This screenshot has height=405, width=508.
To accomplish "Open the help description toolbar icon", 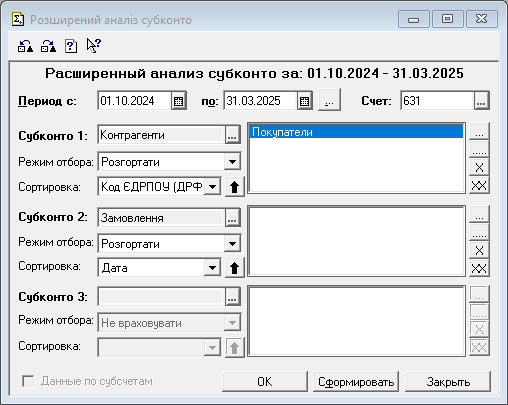I will point(71,46).
